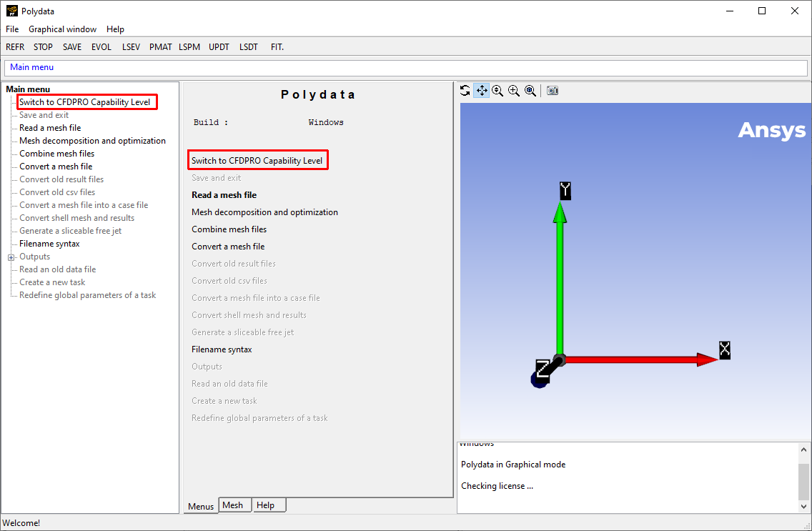The image size is (812, 531).
Task: Select the rotate view tool
Action: pos(465,90)
